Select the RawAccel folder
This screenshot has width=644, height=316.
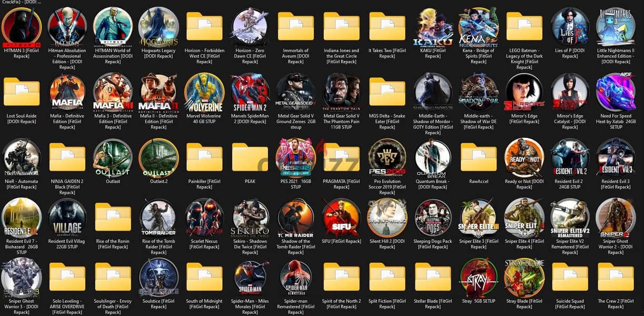point(479,157)
